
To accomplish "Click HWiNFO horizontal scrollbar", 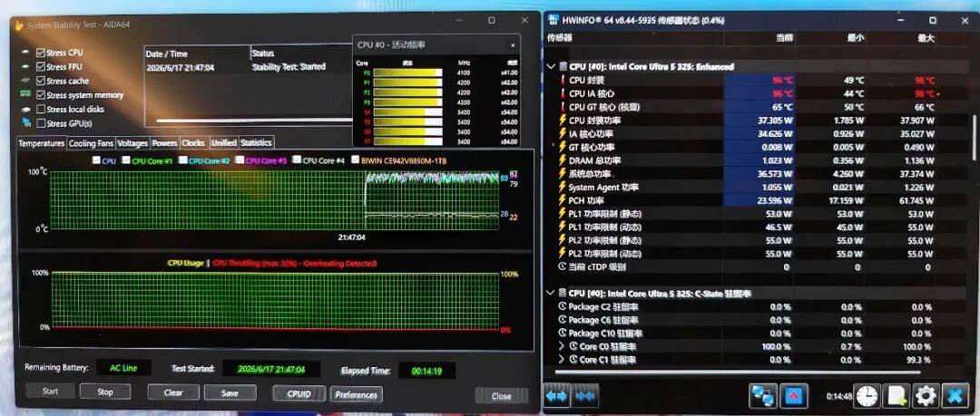I will [737, 372].
